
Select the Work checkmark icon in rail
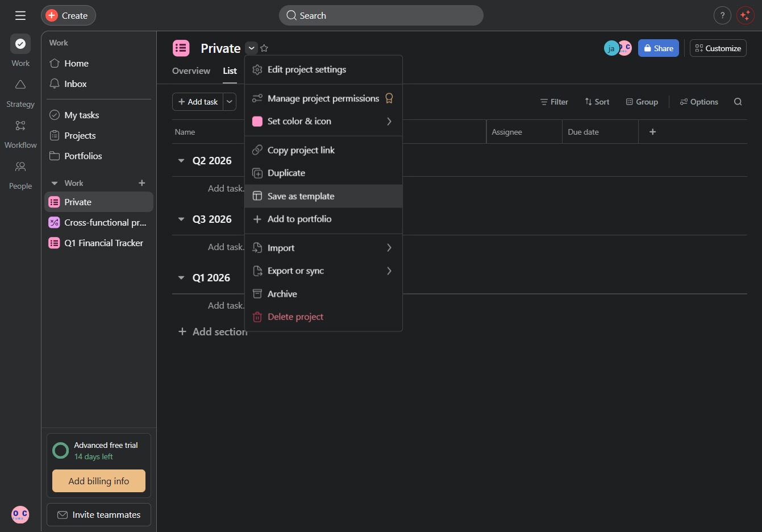coord(20,44)
